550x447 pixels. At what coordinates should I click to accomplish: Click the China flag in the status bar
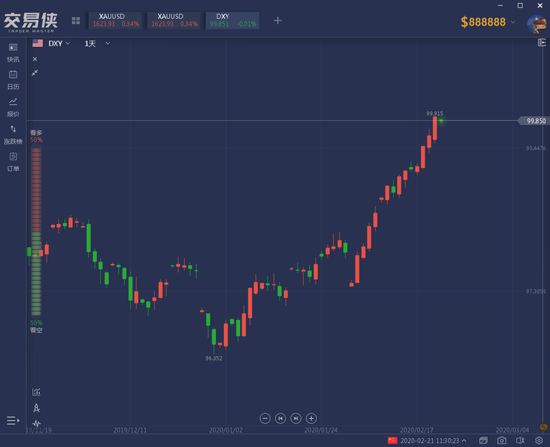(x=392, y=440)
